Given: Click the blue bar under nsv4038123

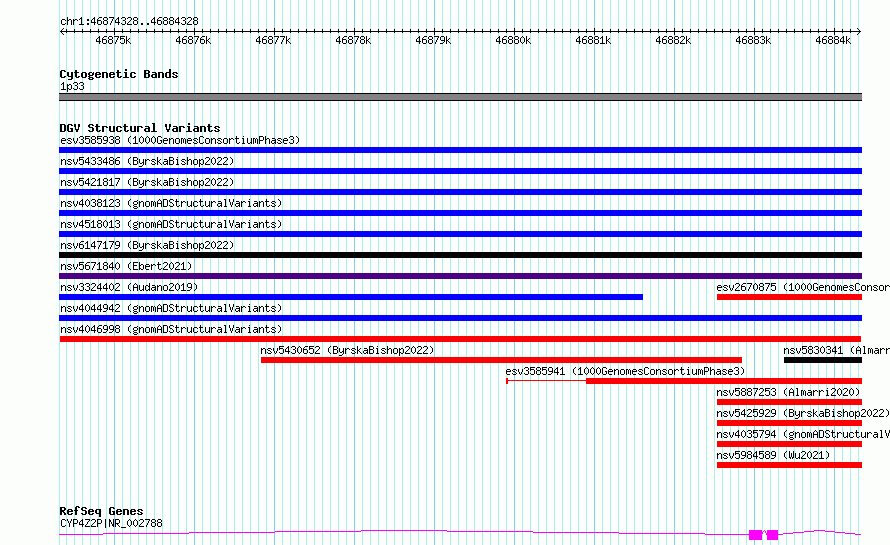Looking at the screenshot, I should click(460, 213).
